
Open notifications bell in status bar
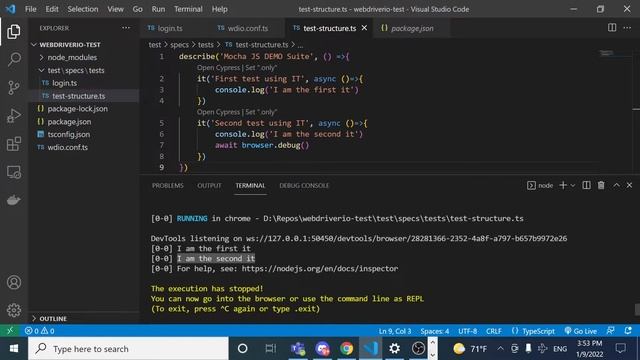coord(628,331)
